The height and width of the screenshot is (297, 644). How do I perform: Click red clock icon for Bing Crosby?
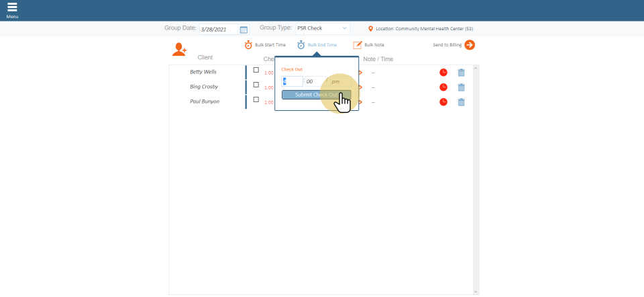pyautogui.click(x=443, y=87)
